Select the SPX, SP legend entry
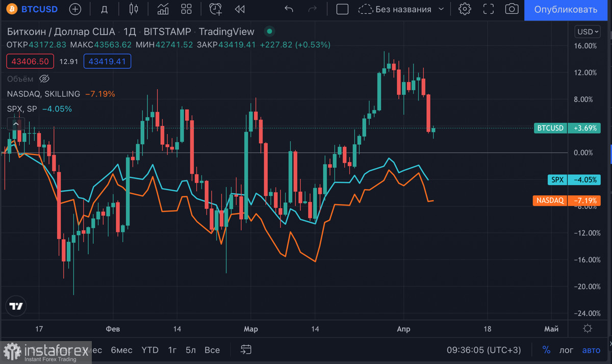Screen dimensions: 612x364 tap(22, 109)
